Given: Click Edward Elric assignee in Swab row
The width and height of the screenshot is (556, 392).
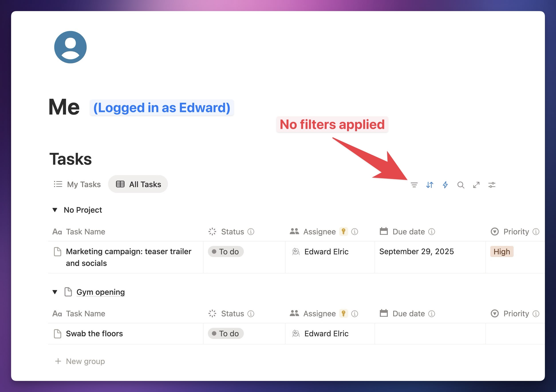Looking at the screenshot, I should pyautogui.click(x=326, y=333).
